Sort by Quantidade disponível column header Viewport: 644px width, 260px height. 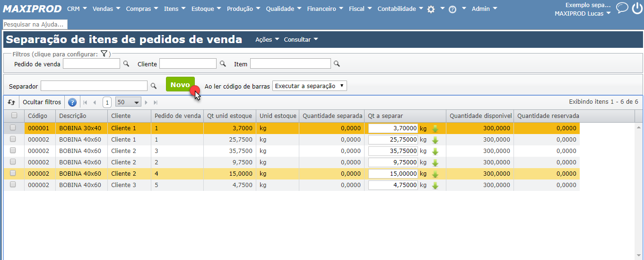click(480, 116)
